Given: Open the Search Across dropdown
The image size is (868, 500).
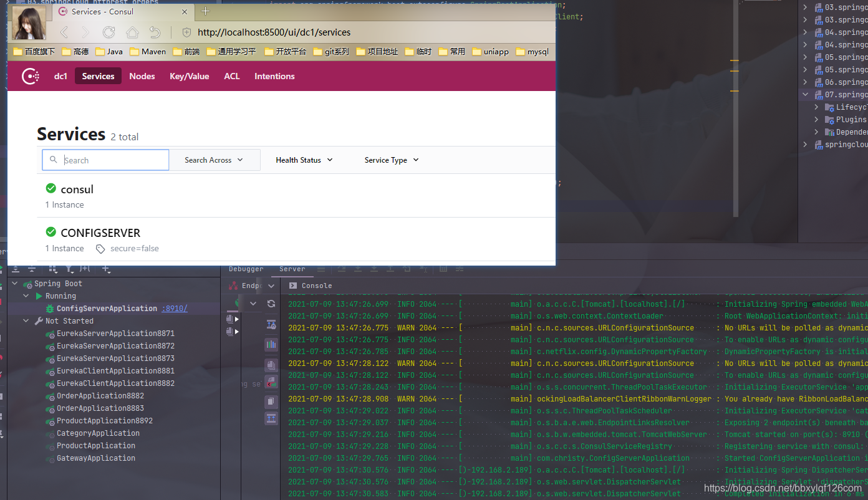Looking at the screenshot, I should (x=214, y=160).
